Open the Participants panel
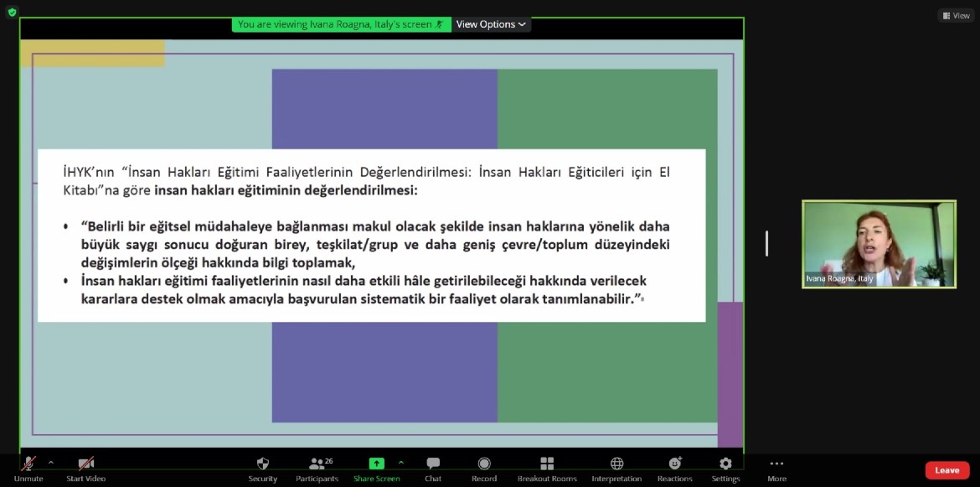 point(317,469)
